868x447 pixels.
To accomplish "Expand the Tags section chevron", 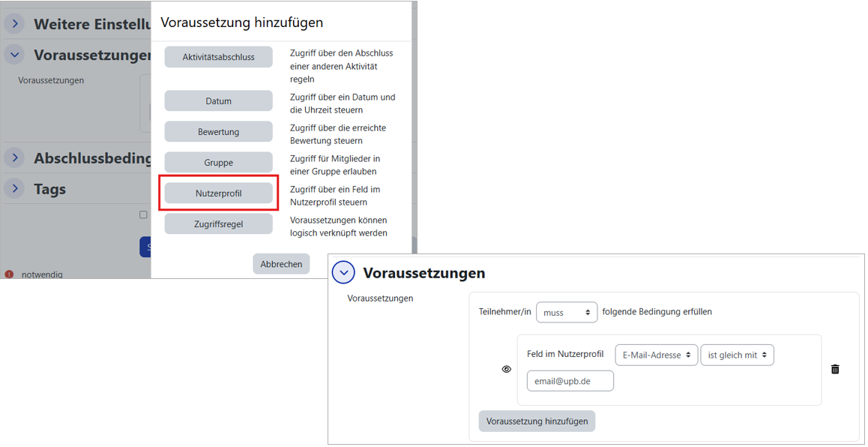I will 14,189.
